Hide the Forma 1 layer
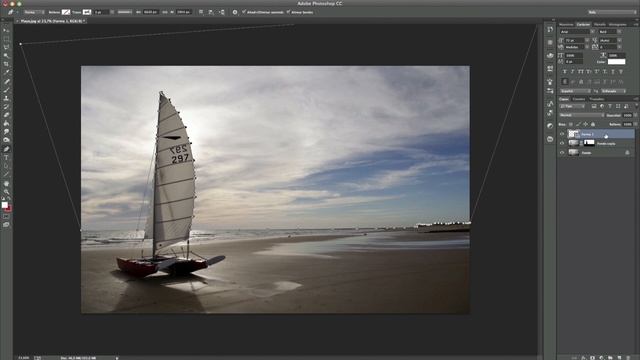This screenshot has width=640, height=360. tap(562, 134)
